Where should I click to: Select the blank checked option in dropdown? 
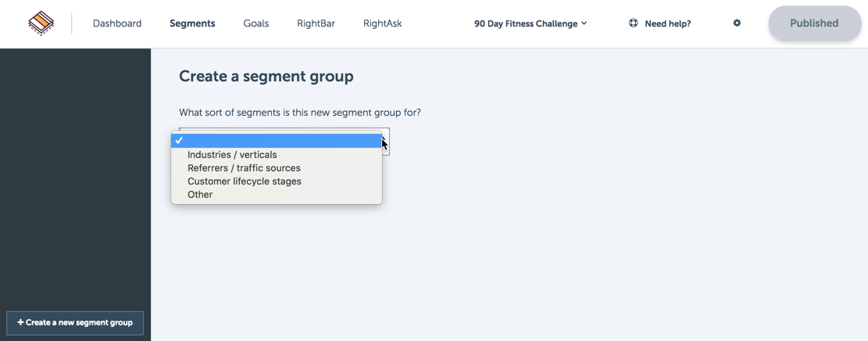[277, 141]
